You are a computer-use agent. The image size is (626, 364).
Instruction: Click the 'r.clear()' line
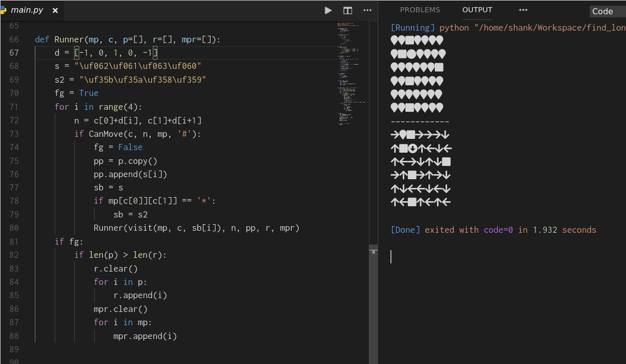click(x=116, y=269)
